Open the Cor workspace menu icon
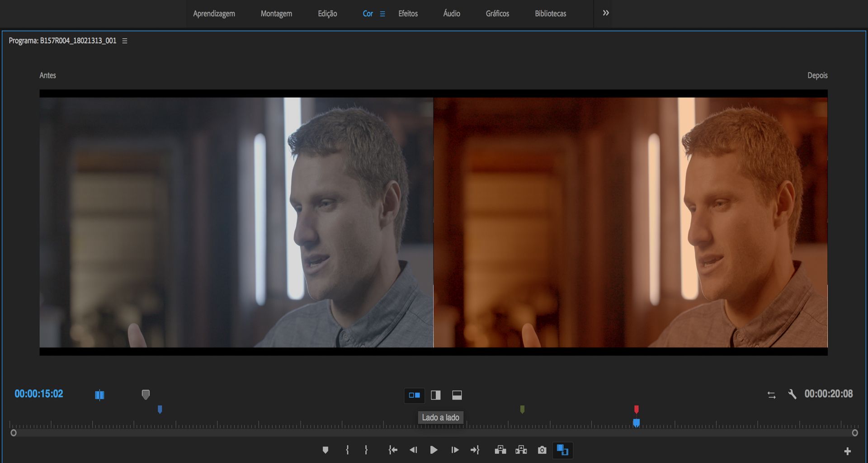Viewport: 868px width, 463px height. 382,14
